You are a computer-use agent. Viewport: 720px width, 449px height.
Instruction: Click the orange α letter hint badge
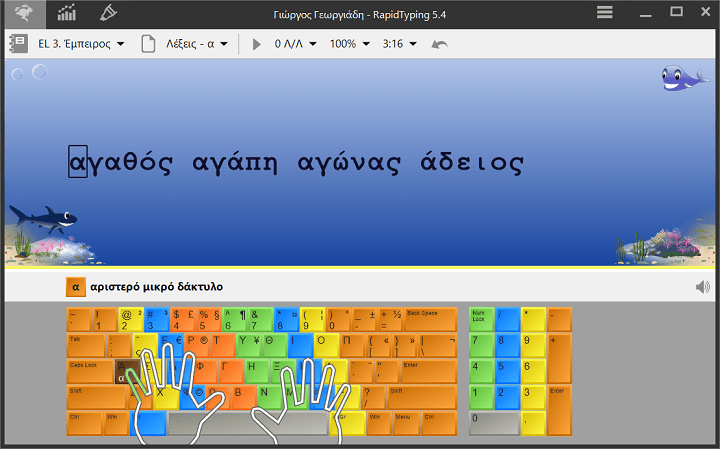75,287
